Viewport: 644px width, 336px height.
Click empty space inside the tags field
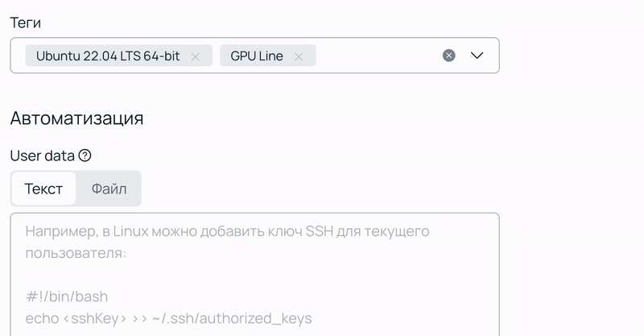[x=378, y=56]
